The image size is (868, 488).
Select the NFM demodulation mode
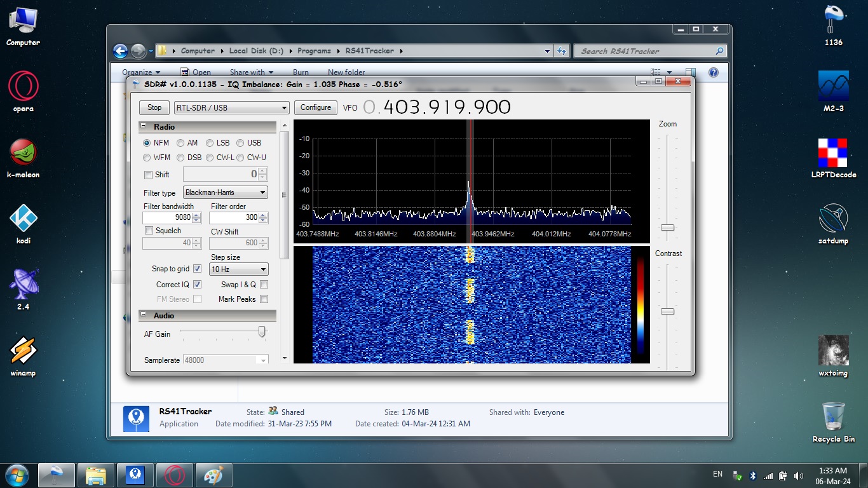point(147,143)
